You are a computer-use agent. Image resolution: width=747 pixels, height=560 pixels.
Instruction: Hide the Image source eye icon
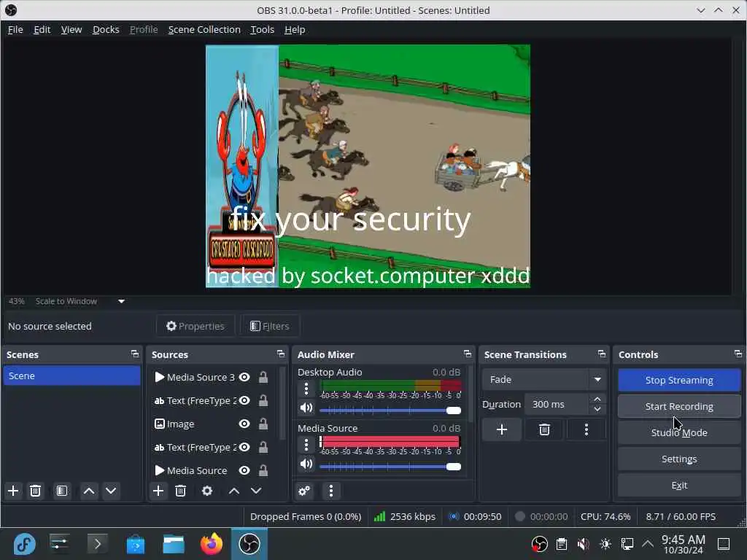[244, 424]
